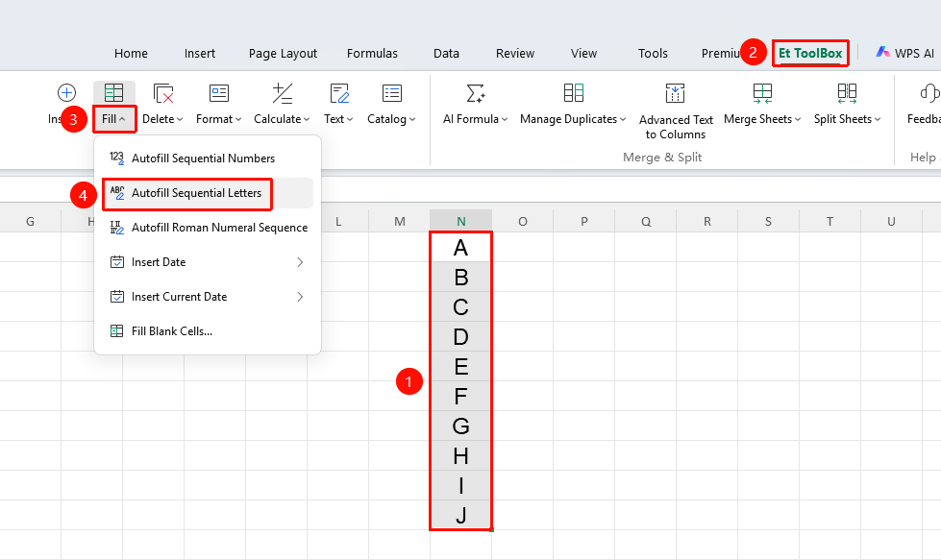Open the Formulas tab
Image resolution: width=941 pixels, height=560 pixels.
point(372,54)
